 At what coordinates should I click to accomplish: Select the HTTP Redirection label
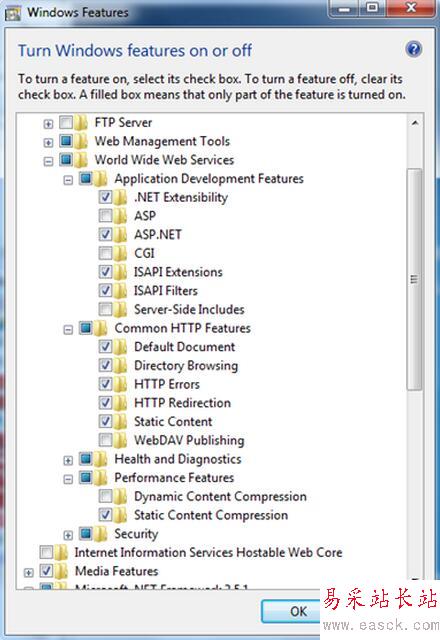point(182,403)
